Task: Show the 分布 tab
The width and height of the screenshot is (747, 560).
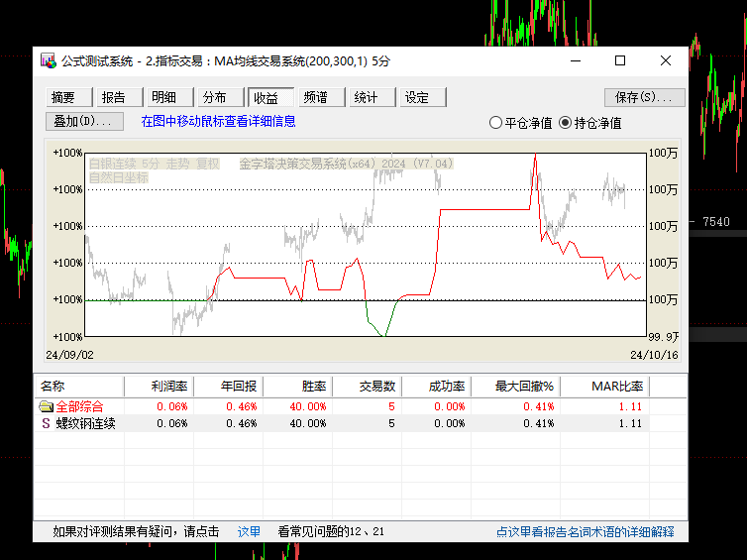Action: 221,97
